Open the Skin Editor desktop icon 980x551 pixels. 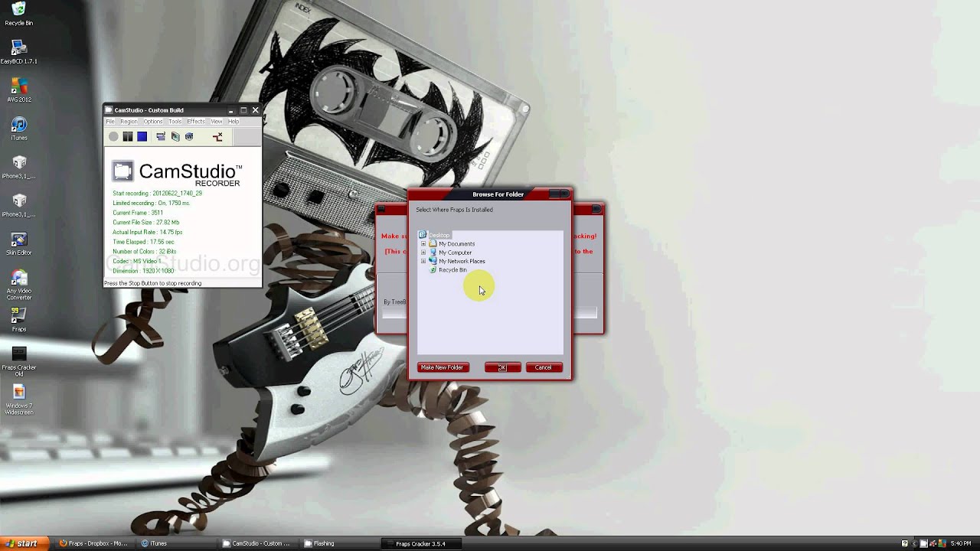coord(19,243)
